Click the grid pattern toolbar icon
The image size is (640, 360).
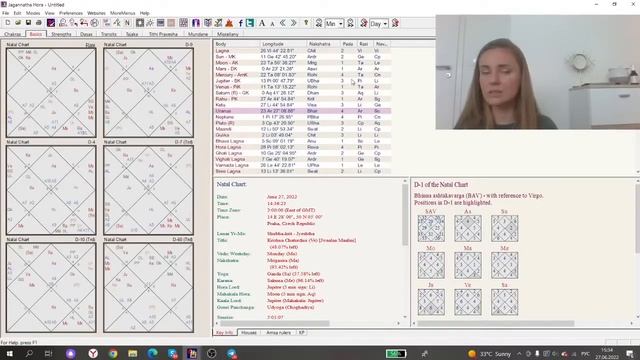[184, 23]
